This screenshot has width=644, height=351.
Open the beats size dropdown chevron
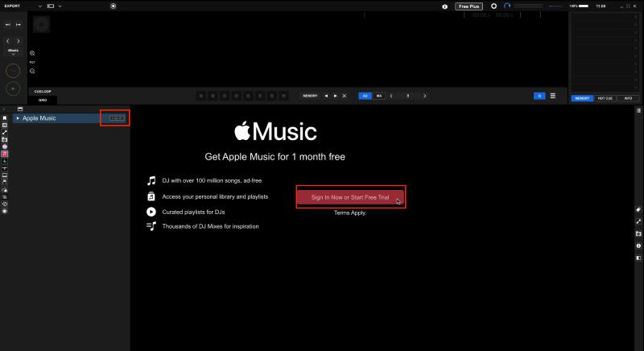13,54
